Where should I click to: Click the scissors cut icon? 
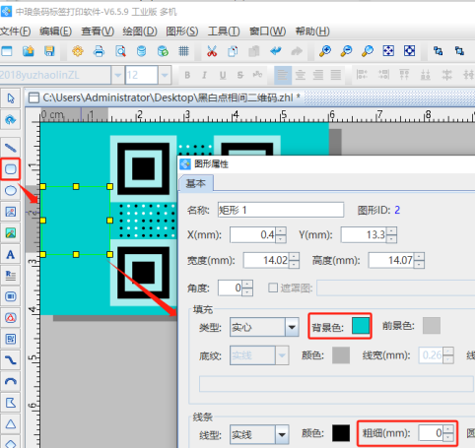tap(212, 51)
